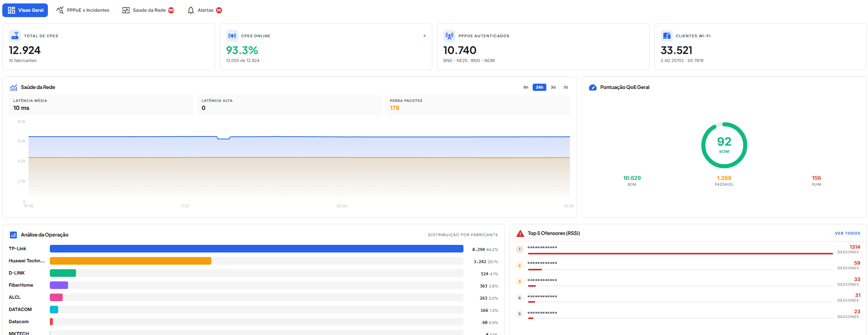Image resolution: width=868 pixels, height=335 pixels.
Task: Click the ALCL pink bar
Action: click(56, 297)
